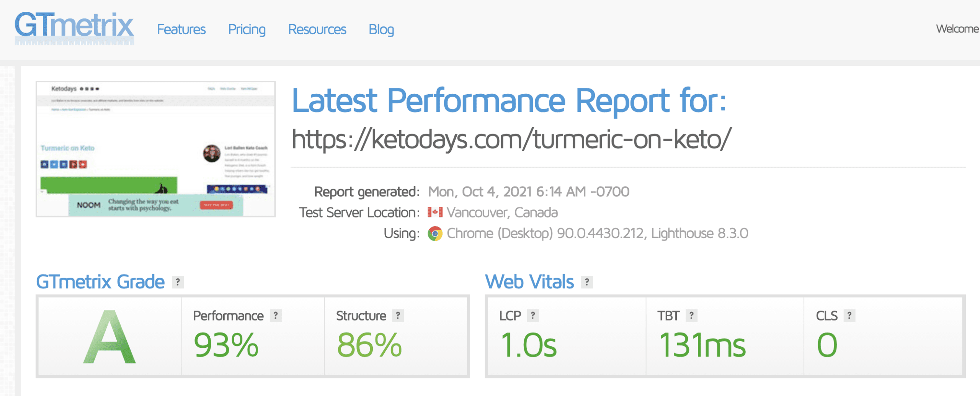Click the GTmetrix logo

tap(74, 28)
